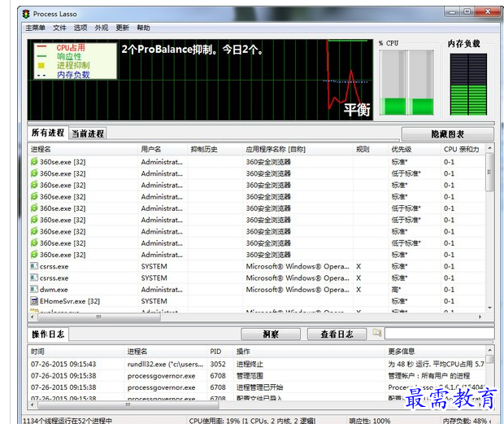Open the 选项 menu
Screen dimensions: 504x424
(x=80, y=28)
